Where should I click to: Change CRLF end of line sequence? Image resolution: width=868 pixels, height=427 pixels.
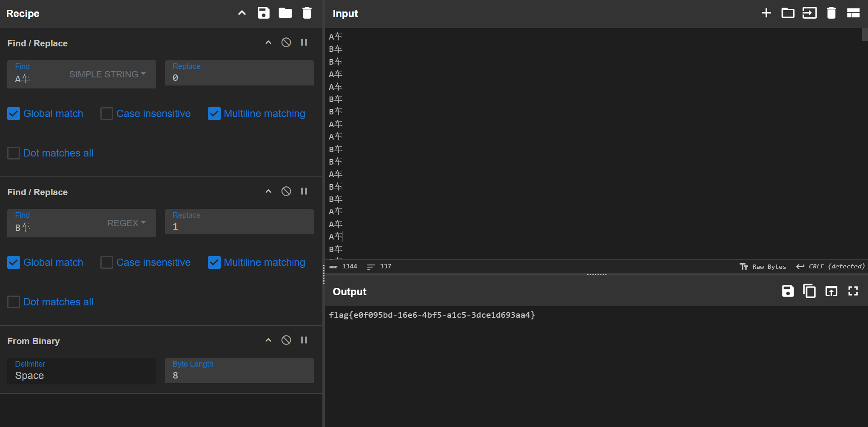pyautogui.click(x=831, y=267)
